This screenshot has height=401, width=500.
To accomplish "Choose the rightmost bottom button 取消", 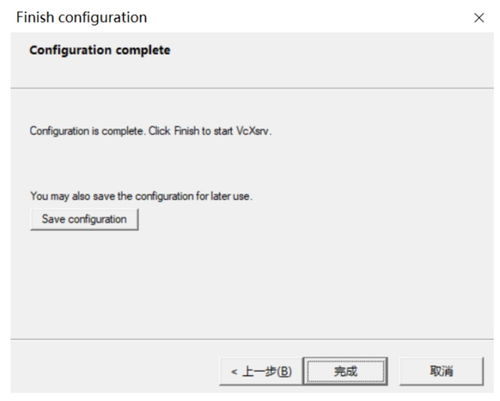I will 441,371.
